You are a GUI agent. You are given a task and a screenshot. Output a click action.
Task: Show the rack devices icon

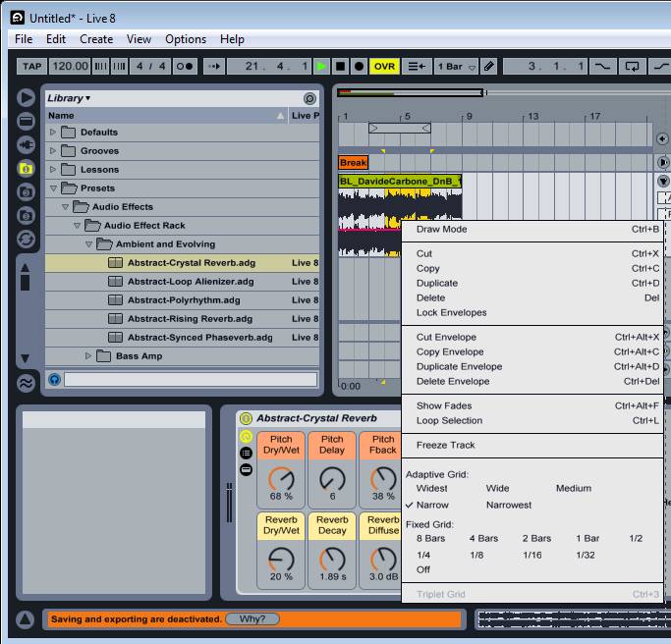pos(246,469)
